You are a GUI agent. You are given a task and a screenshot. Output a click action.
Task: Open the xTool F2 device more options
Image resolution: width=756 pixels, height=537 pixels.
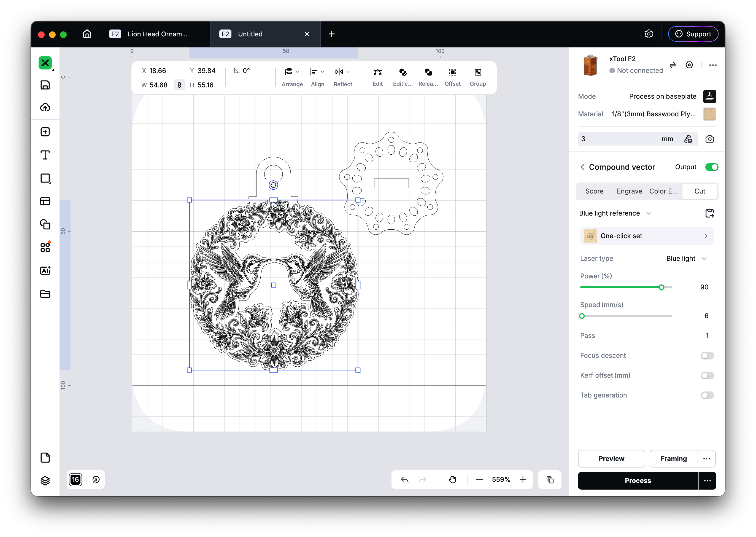713,65
